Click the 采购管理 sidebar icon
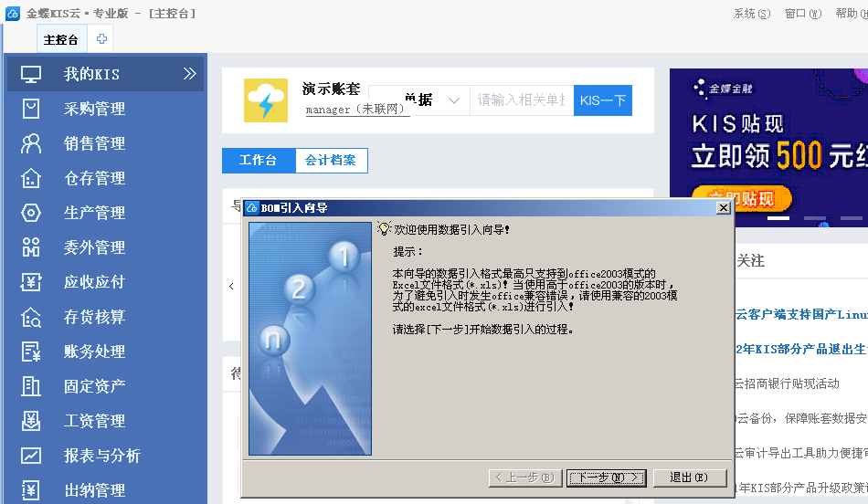 [x=31, y=109]
